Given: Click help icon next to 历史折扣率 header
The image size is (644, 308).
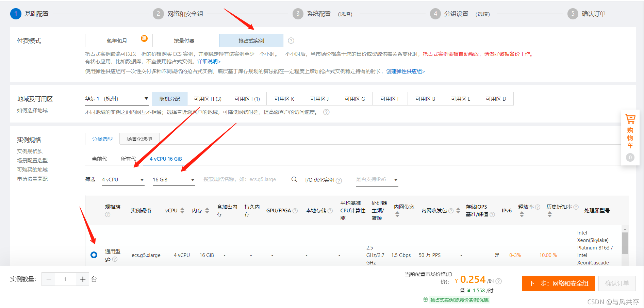Looking at the screenshot, I should pyautogui.click(x=576, y=207).
